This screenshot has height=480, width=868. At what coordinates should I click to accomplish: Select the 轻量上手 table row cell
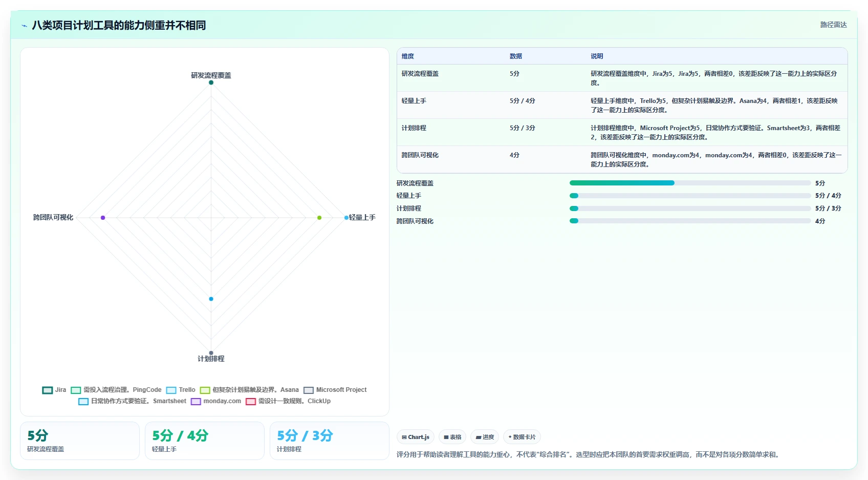pos(414,101)
